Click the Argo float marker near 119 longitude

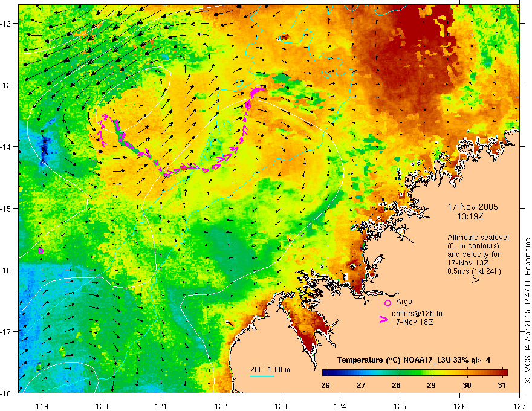tap(41, 251)
